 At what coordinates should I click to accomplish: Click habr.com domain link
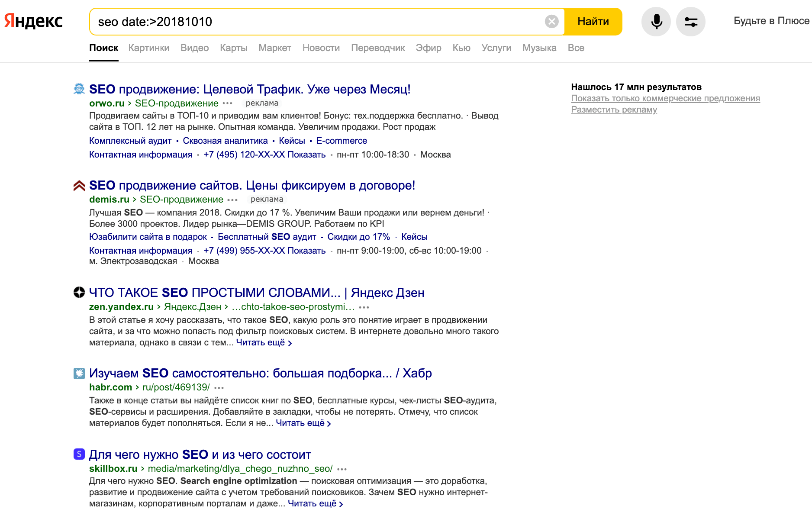[x=110, y=387]
